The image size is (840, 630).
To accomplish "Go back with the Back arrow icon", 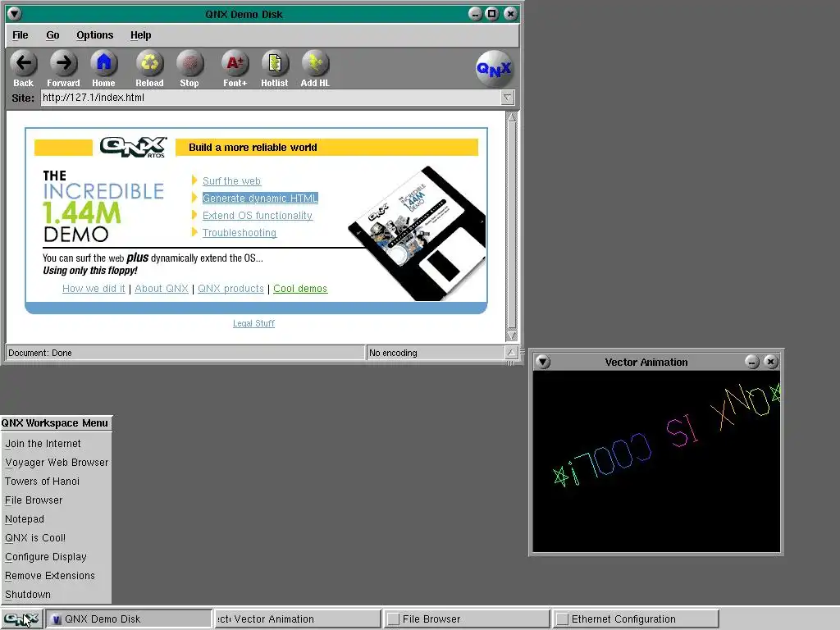I will [24, 63].
